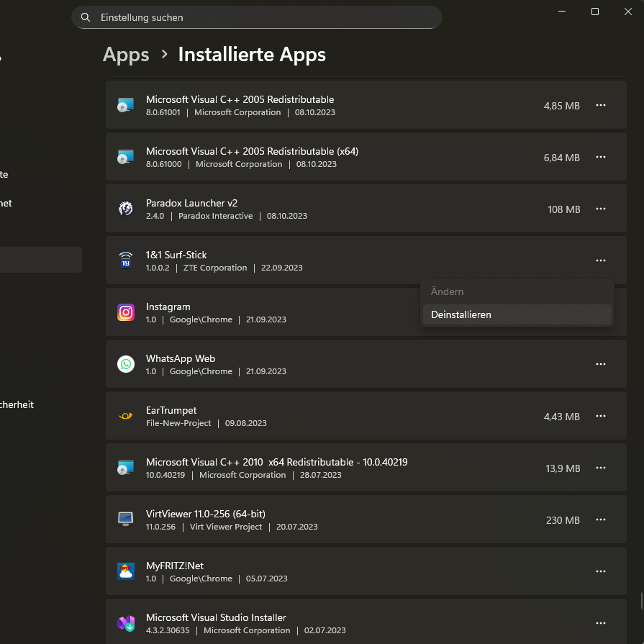Screen dimensions: 644x644
Task: Click the Instagram app icon
Action: click(125, 312)
